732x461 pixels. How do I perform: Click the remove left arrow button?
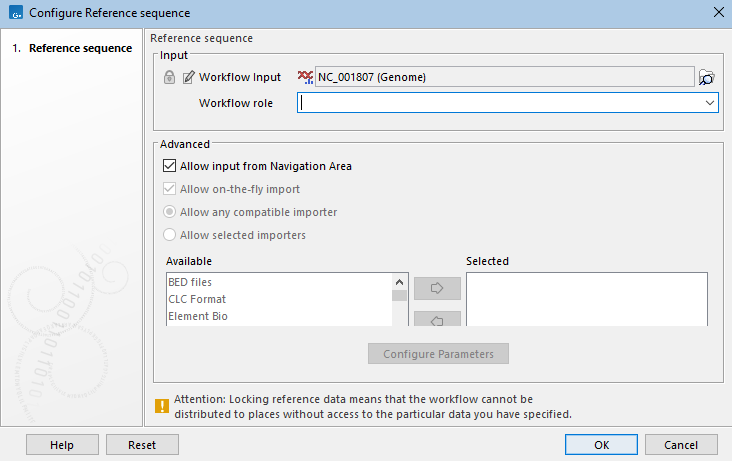437,319
